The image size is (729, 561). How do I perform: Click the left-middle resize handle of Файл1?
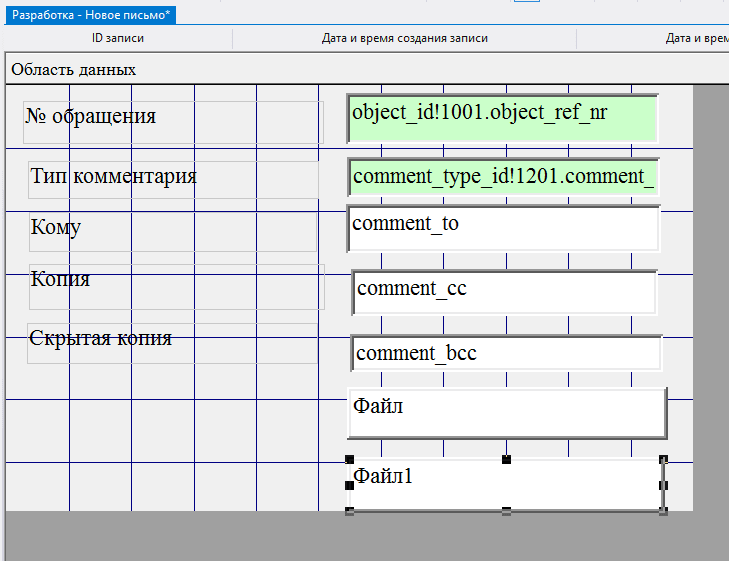point(350,485)
